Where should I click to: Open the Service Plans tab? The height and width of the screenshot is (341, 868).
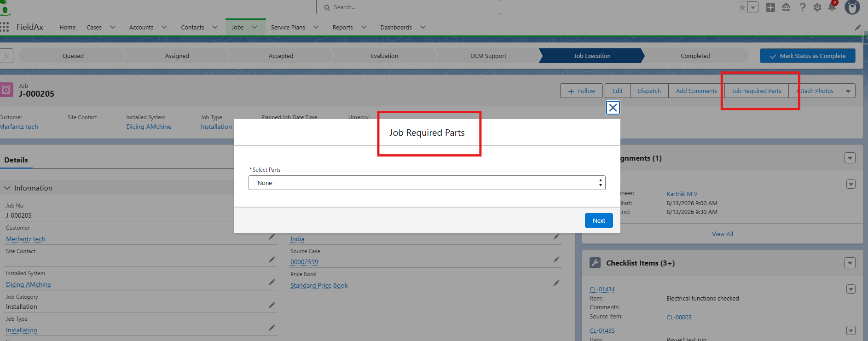[x=288, y=28]
